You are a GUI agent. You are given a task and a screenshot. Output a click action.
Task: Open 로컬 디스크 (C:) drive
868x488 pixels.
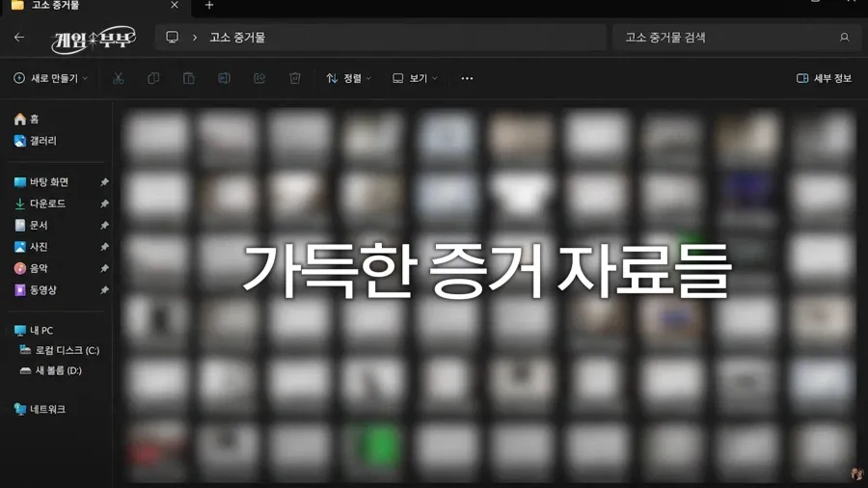(60, 350)
